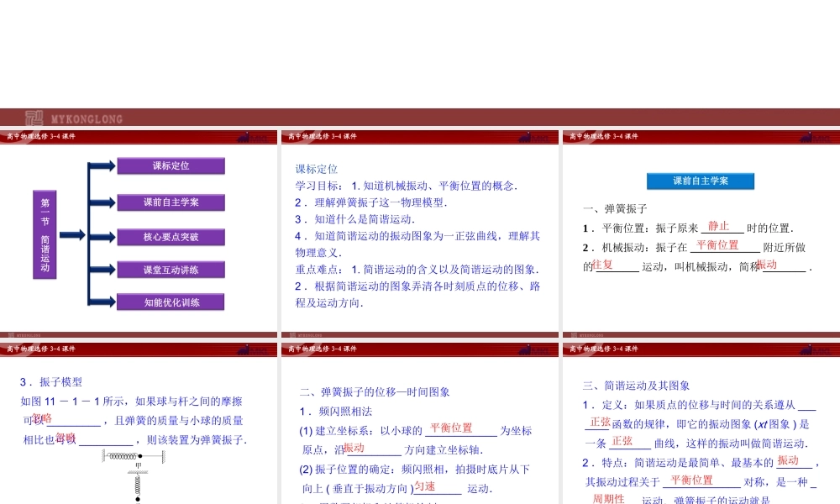The width and height of the screenshot is (840, 504).
Task: Open the 课前自主学案 purple menu item
Action: pos(171,202)
